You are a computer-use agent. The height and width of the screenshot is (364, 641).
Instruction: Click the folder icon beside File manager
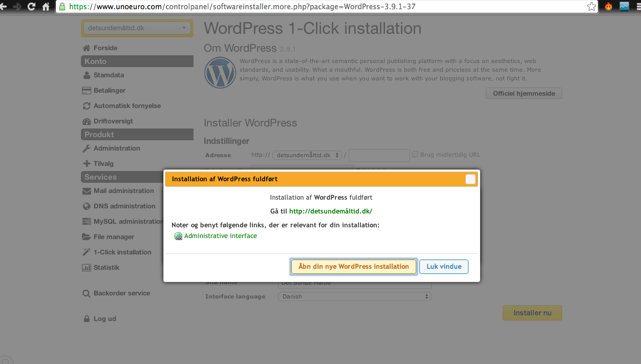tap(86, 237)
